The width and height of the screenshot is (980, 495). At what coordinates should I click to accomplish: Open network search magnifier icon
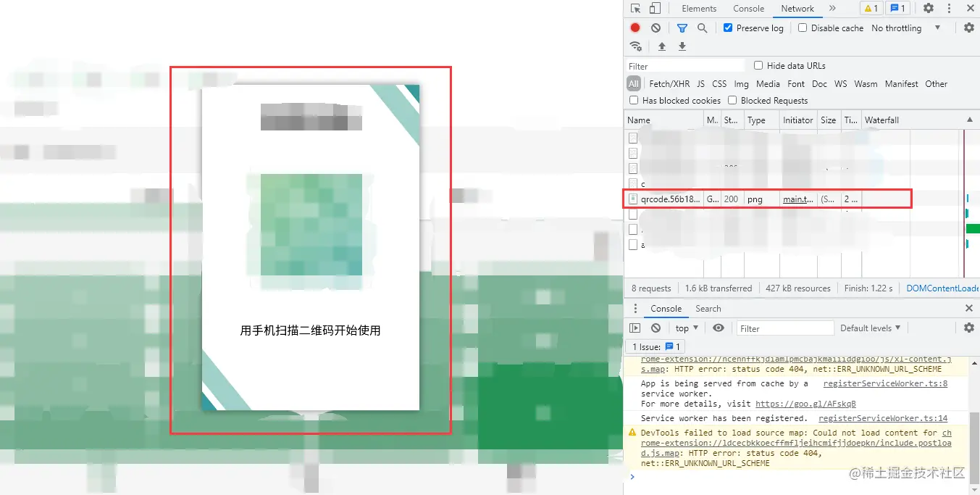tap(702, 28)
